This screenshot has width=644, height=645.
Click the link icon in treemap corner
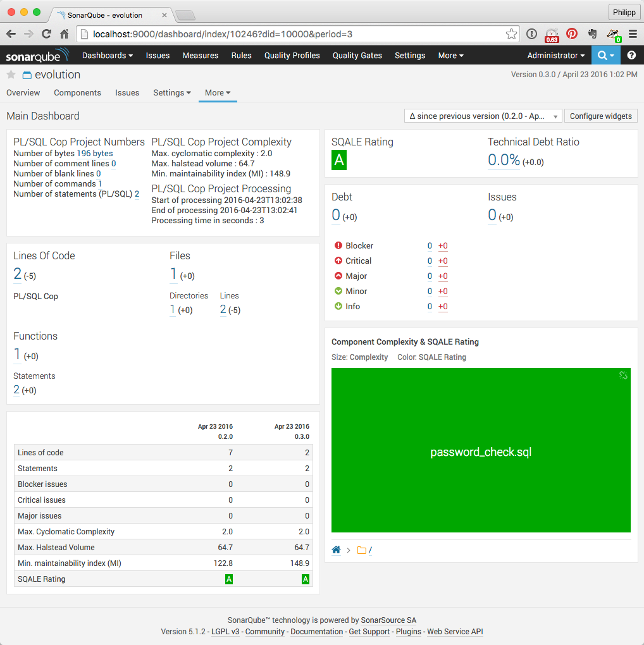coord(623,375)
